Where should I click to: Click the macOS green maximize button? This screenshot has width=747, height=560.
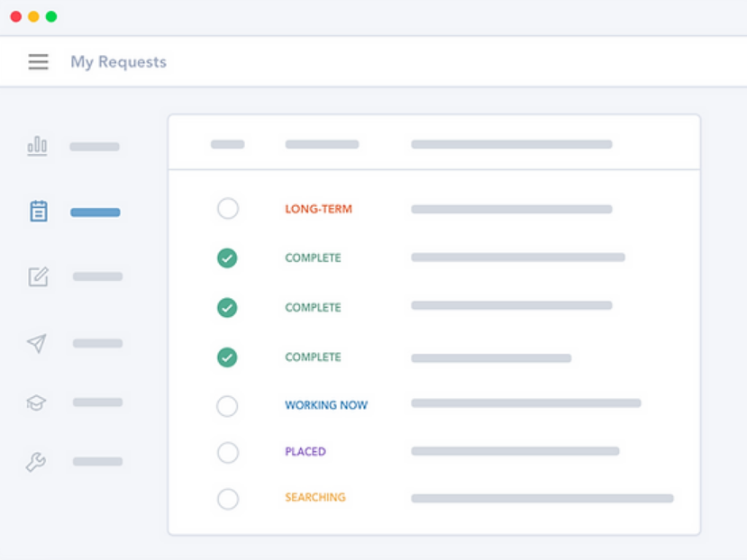(51, 16)
